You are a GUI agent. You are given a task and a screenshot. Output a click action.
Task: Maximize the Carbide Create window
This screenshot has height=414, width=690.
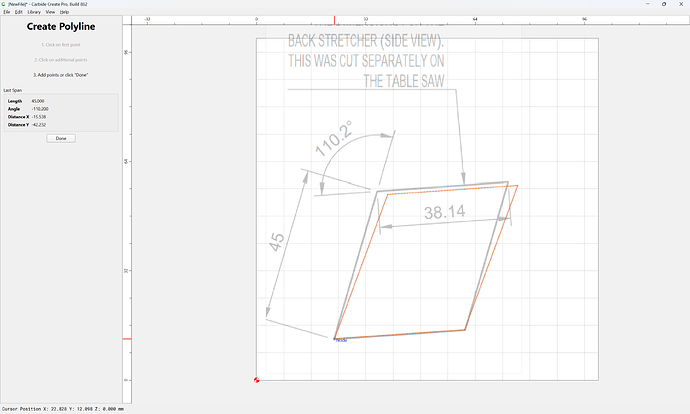click(x=664, y=4)
